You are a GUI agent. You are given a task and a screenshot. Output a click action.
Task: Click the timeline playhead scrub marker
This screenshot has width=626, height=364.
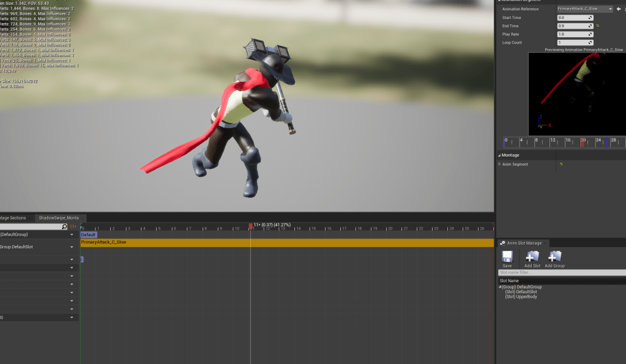click(x=250, y=226)
